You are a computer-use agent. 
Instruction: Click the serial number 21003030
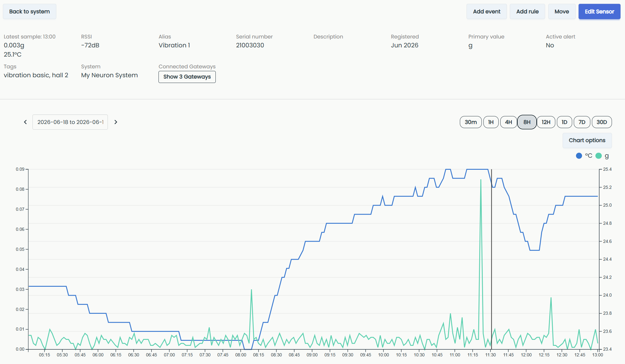(250, 45)
